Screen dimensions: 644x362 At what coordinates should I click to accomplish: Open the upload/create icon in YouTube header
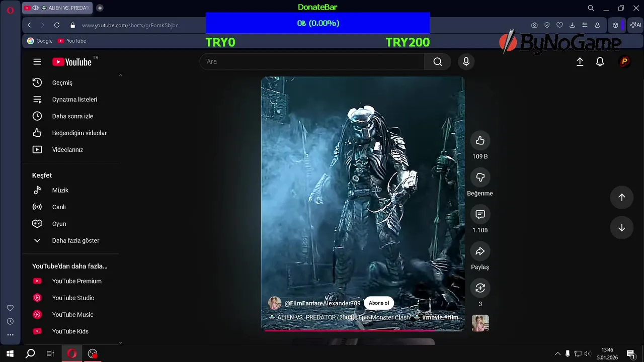(580, 61)
